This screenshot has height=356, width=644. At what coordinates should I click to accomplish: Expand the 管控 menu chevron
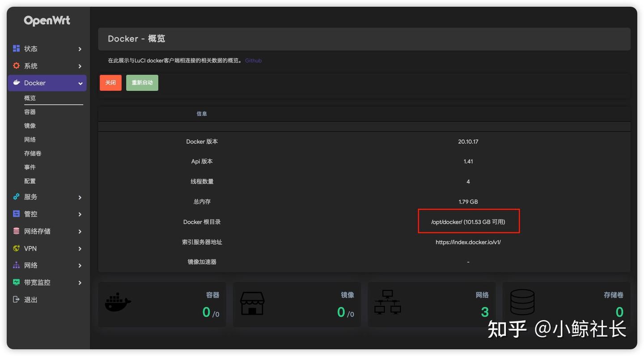click(80, 214)
